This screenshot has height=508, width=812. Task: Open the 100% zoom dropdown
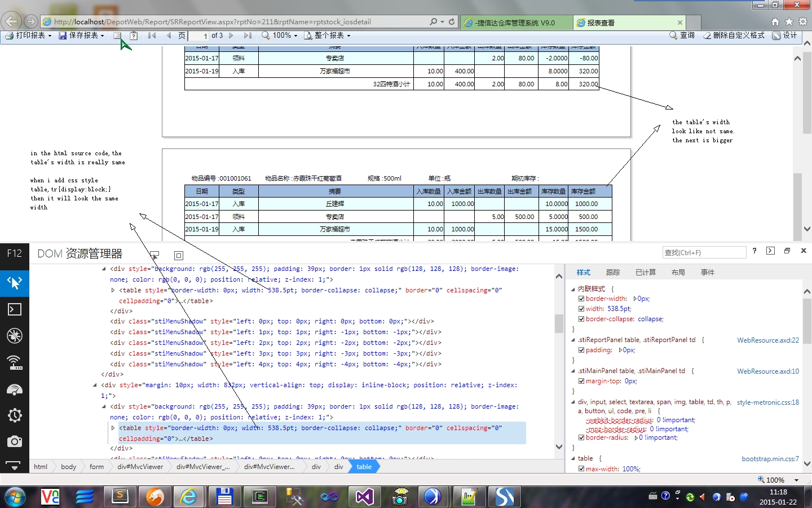click(x=279, y=35)
